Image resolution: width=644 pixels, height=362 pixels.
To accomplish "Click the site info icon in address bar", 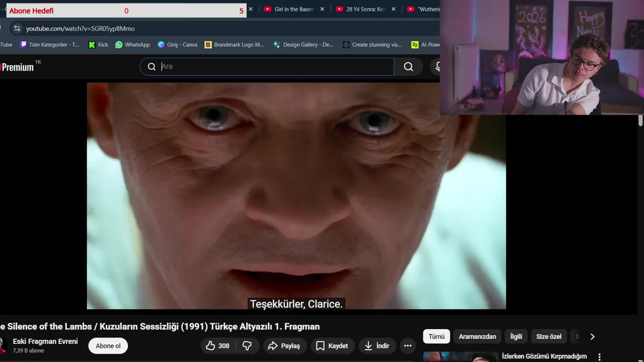I will (x=17, y=28).
